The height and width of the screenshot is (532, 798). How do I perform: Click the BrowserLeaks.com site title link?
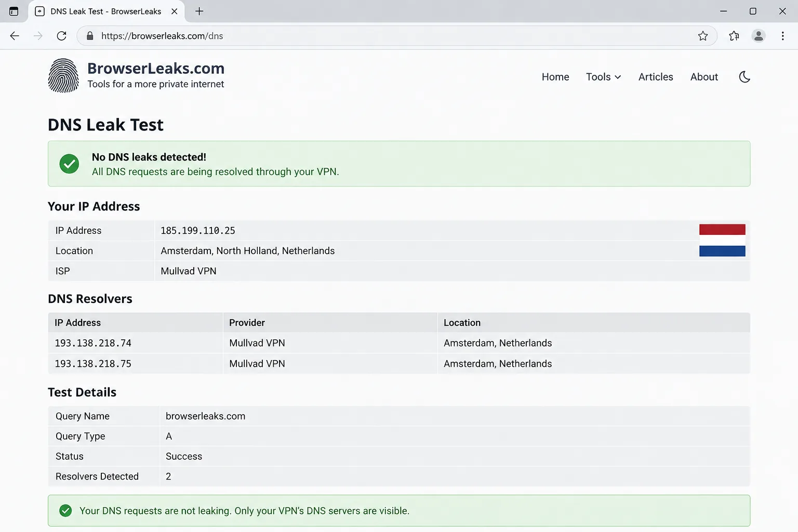coord(156,68)
